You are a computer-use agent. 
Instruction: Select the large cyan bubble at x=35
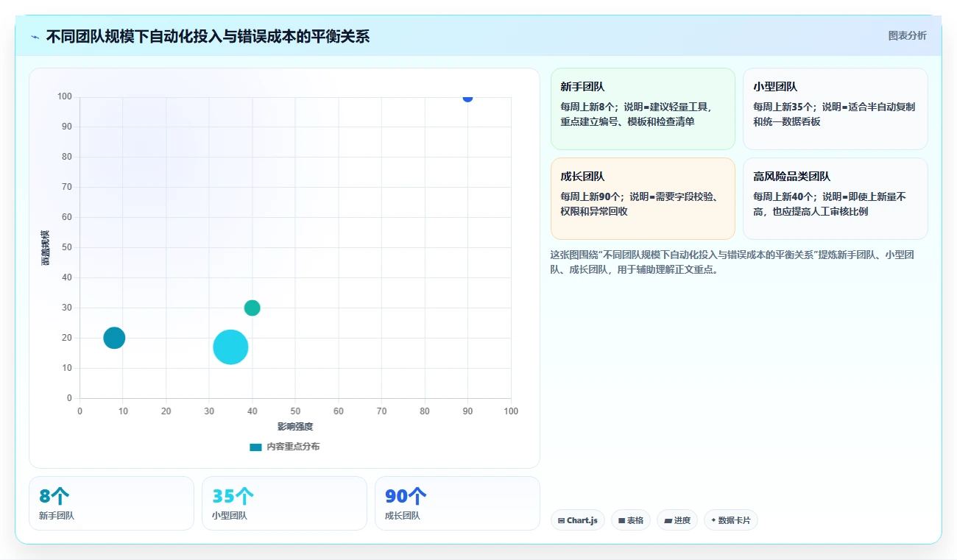click(230, 347)
